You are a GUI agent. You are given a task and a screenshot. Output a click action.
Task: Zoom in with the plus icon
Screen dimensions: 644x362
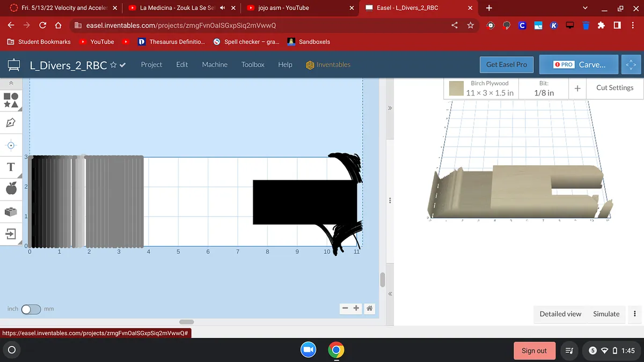pos(356,308)
